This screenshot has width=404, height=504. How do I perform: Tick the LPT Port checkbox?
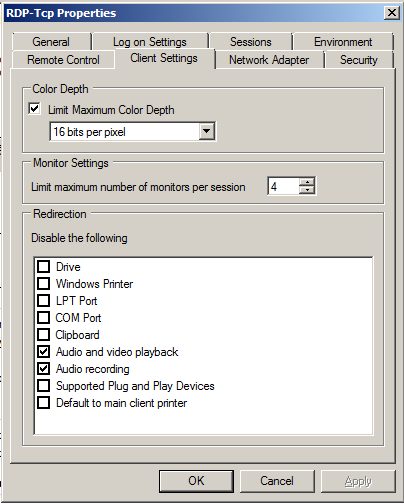coord(44,301)
